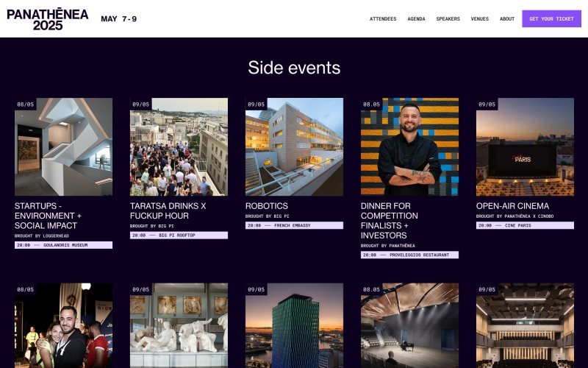Click the Startups - Environment + Social Impact title
Viewport: 588px width, 368px height.
48,216
